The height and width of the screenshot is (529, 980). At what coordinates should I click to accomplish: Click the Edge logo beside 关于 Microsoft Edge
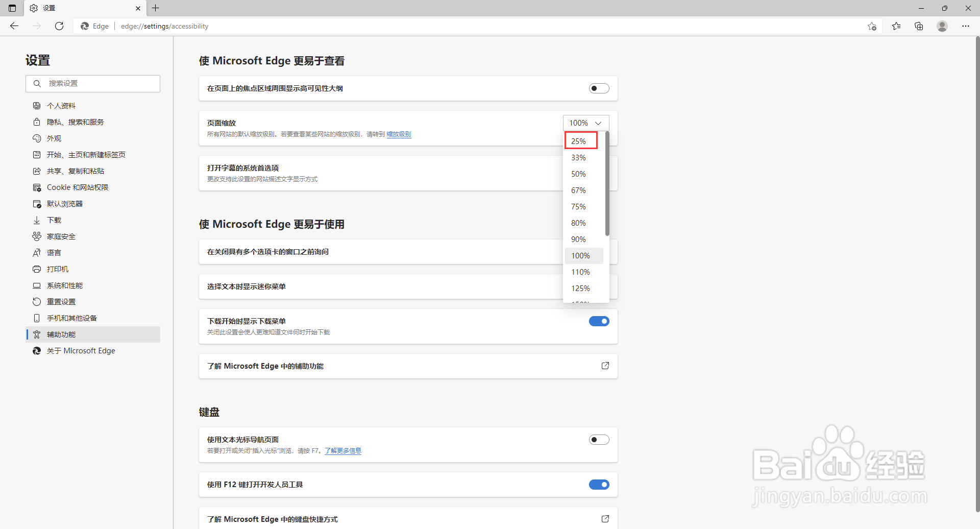point(37,351)
